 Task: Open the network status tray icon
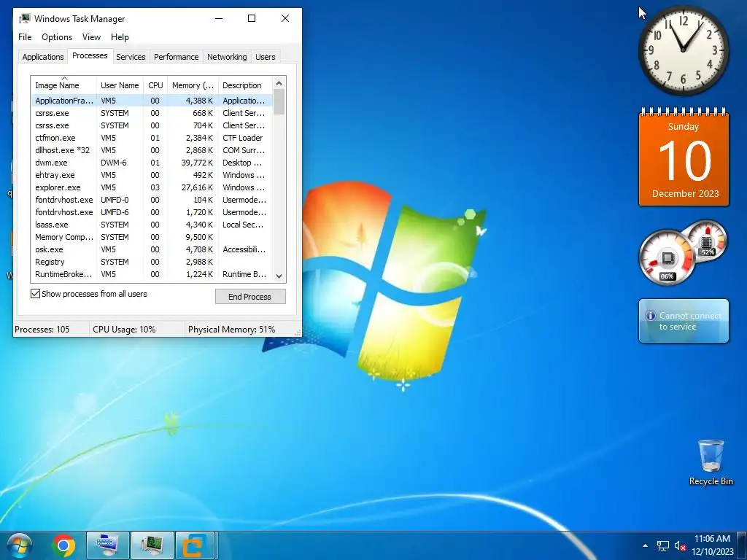coord(662,545)
